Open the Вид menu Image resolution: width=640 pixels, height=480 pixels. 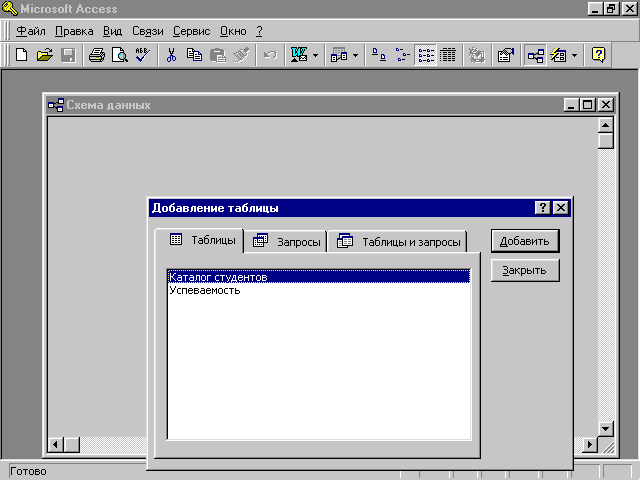click(x=112, y=31)
